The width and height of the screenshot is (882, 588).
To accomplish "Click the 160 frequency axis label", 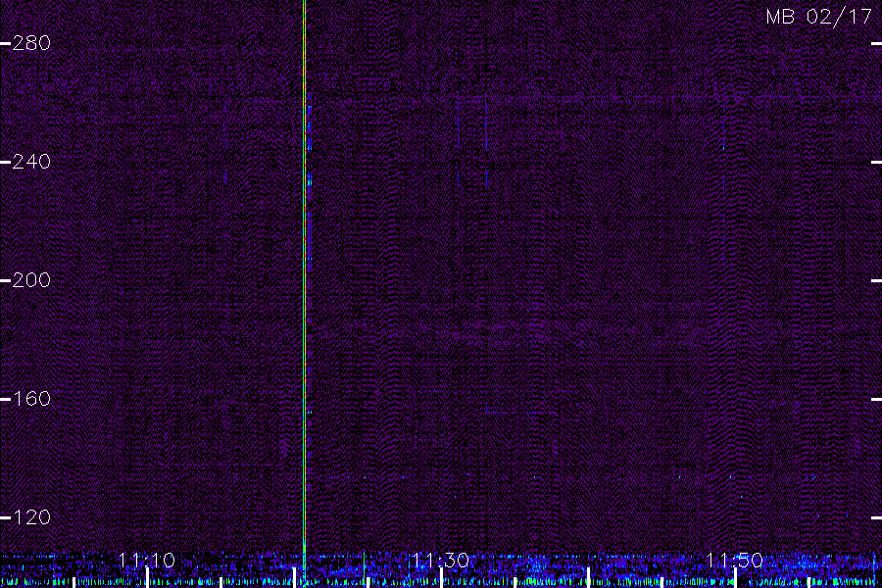I will pos(31,399).
